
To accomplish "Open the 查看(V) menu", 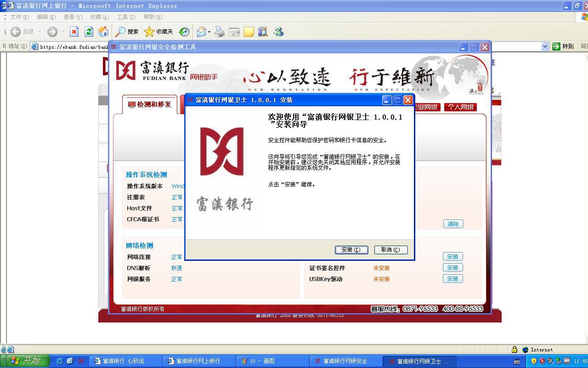I will tap(73, 17).
